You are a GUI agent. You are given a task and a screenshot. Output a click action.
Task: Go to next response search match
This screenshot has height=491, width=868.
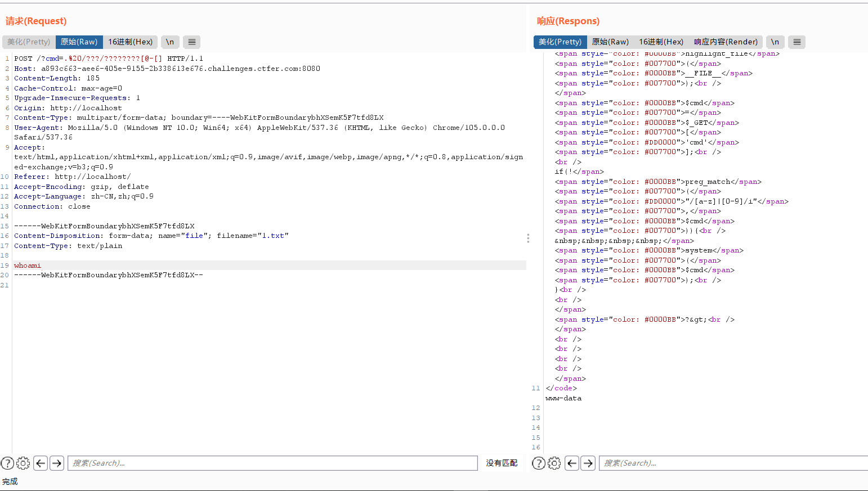[x=588, y=463]
